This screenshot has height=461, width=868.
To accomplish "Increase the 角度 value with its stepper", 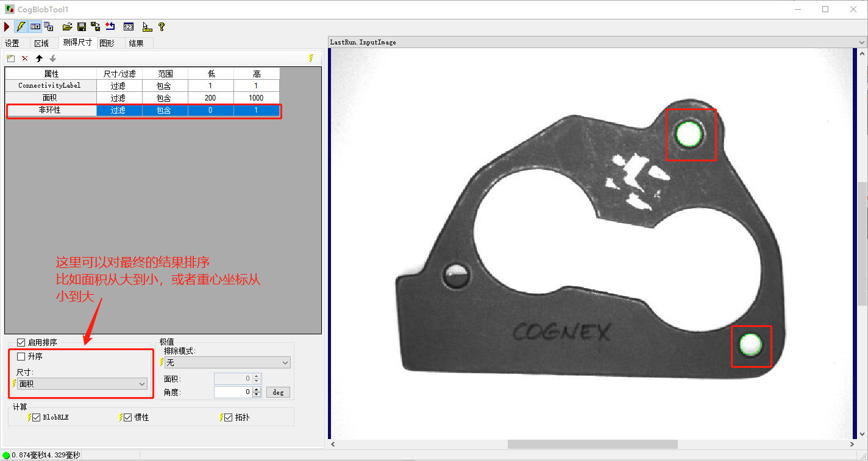I will 257,389.
